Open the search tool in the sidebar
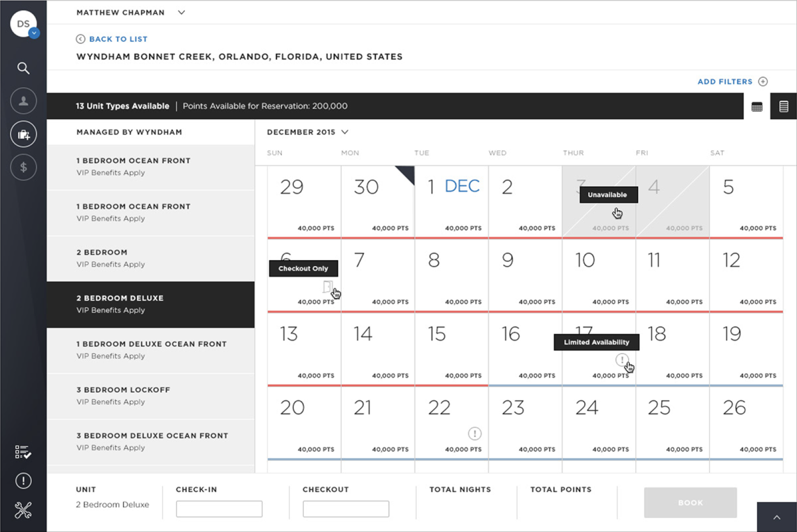 (x=23, y=68)
